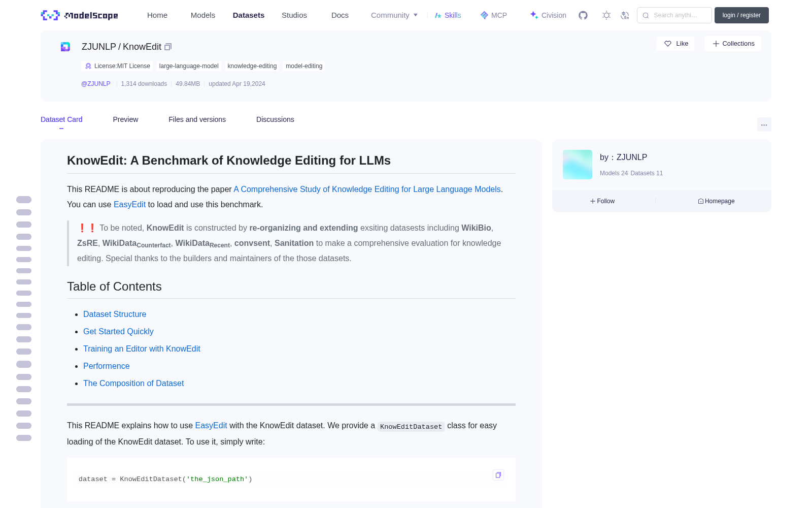Open the Studios menu item
The width and height of the screenshot is (812, 508).
pyautogui.click(x=294, y=15)
